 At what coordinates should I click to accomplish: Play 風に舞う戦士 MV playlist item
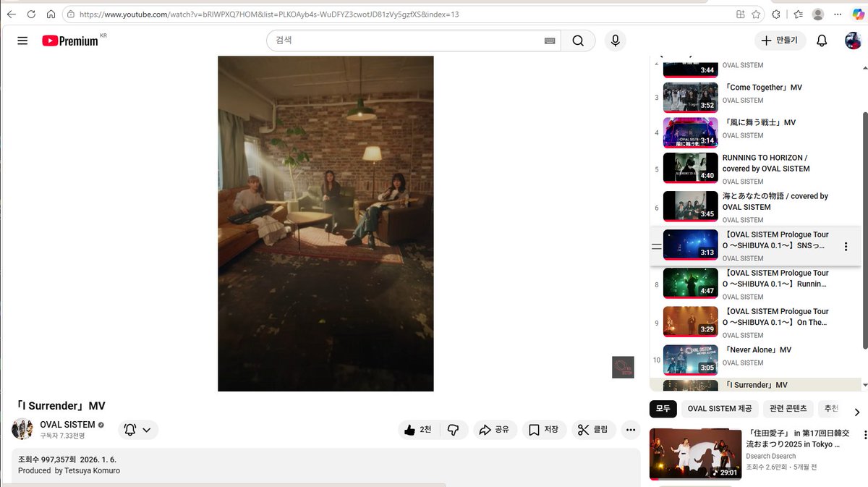(755, 132)
